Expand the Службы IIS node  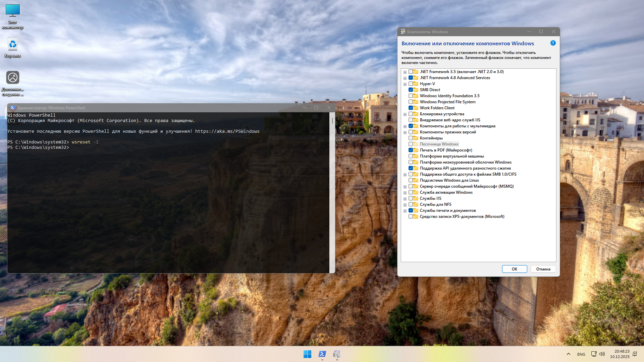pos(405,199)
